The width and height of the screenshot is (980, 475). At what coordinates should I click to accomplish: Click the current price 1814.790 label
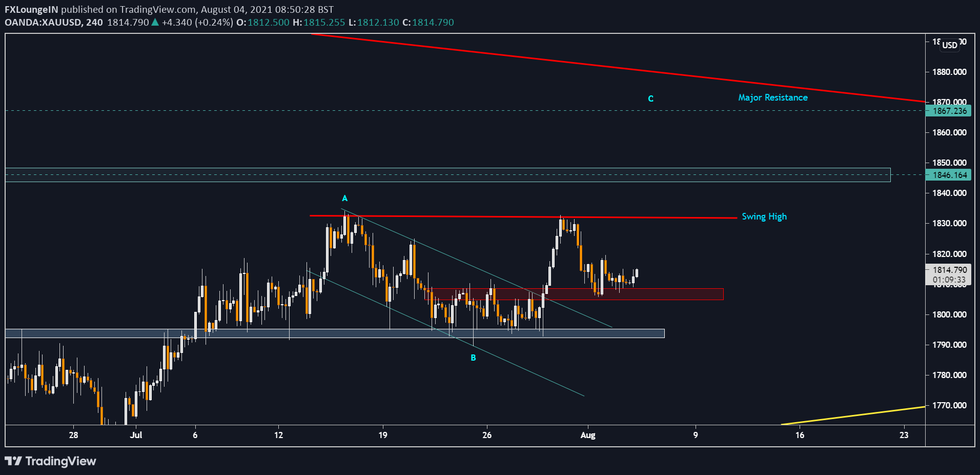(949, 270)
